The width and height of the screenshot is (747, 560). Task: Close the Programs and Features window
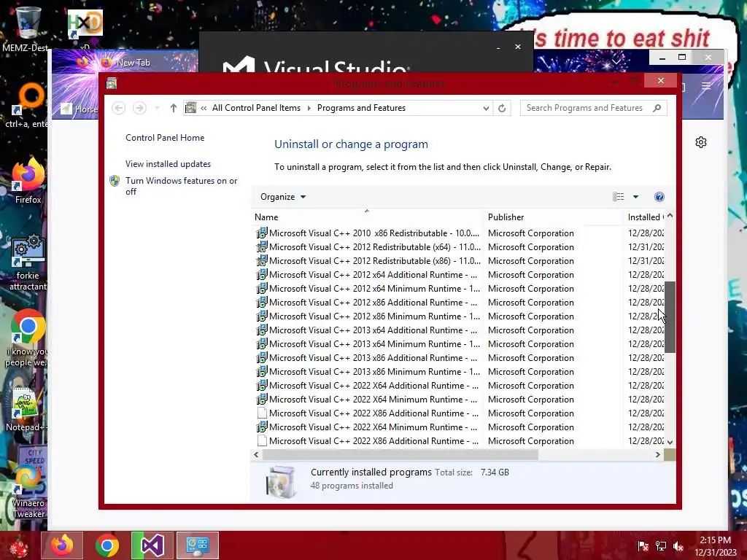click(660, 80)
